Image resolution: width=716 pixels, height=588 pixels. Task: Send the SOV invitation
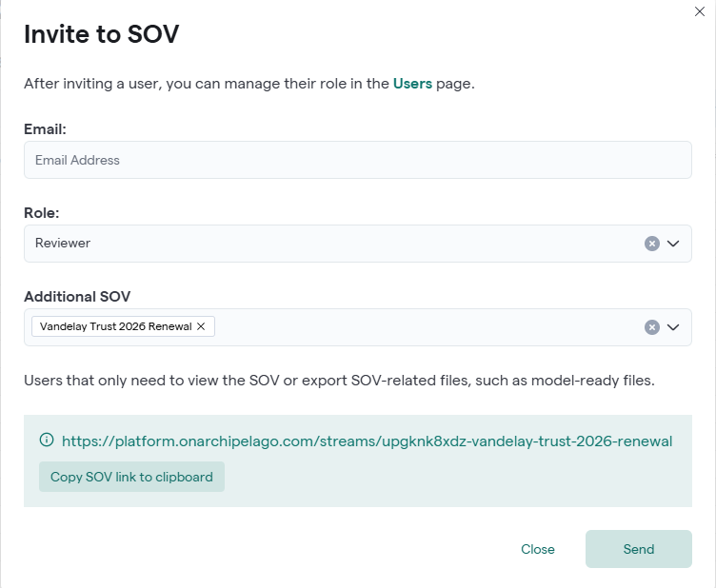pos(638,549)
